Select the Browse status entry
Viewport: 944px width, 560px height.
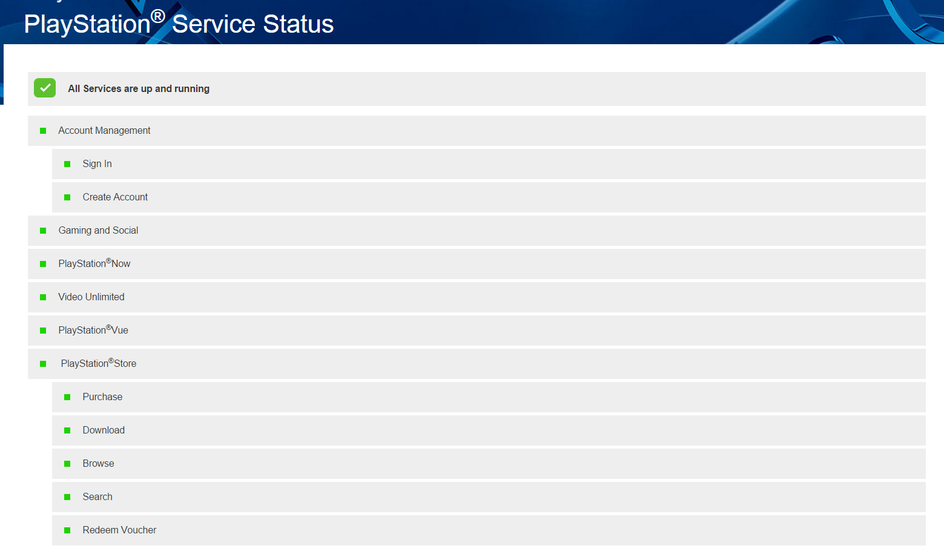point(489,464)
